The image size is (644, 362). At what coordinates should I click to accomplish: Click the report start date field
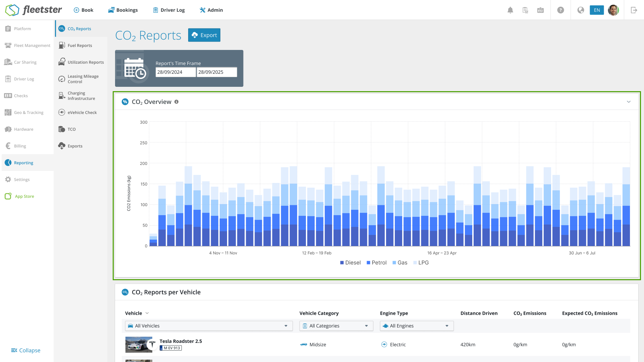click(x=175, y=72)
